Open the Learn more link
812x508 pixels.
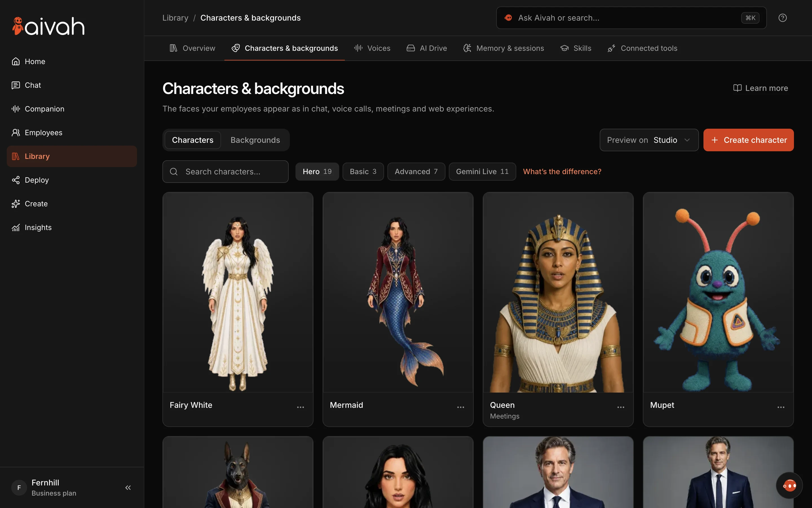(760, 88)
